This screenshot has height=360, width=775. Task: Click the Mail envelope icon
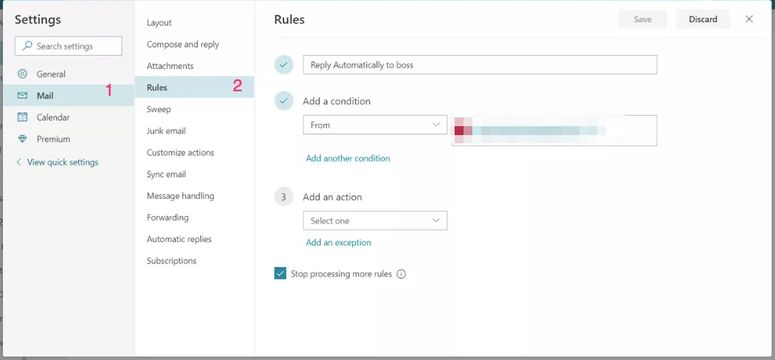[x=22, y=96]
